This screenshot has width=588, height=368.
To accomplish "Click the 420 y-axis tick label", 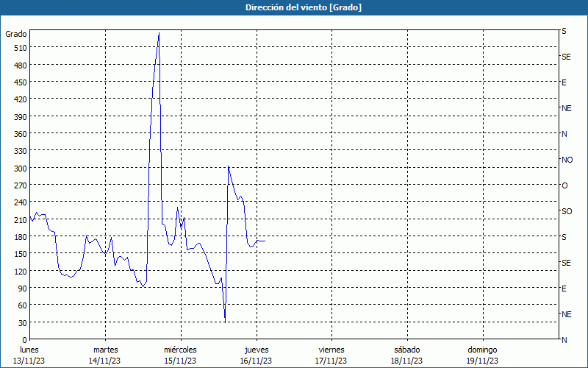I will coord(21,99).
